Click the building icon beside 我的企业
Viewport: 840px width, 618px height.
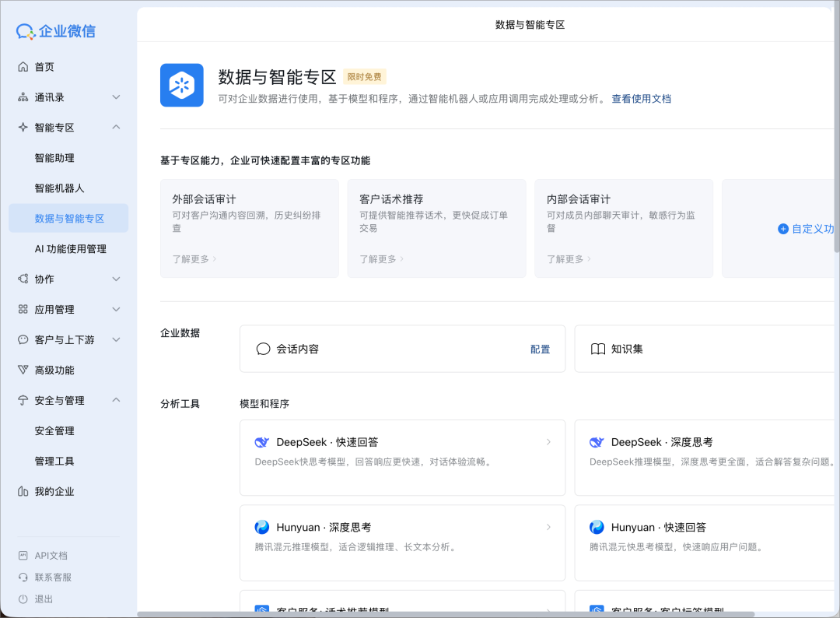pyautogui.click(x=23, y=491)
